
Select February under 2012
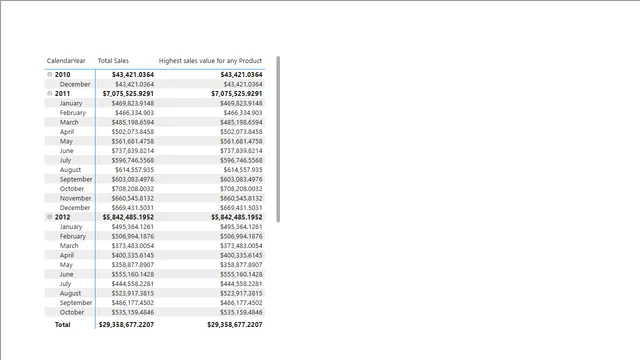click(73, 236)
